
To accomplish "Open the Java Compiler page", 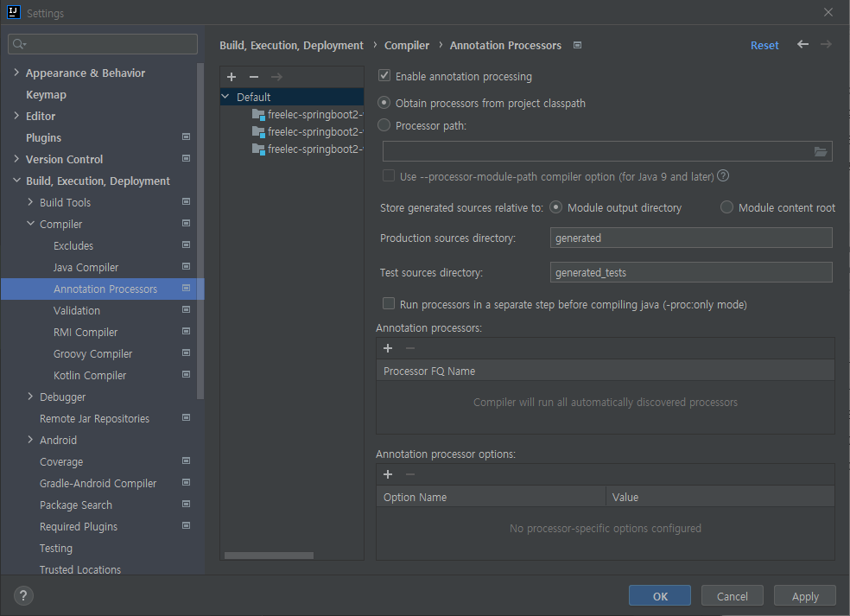I will tap(86, 267).
